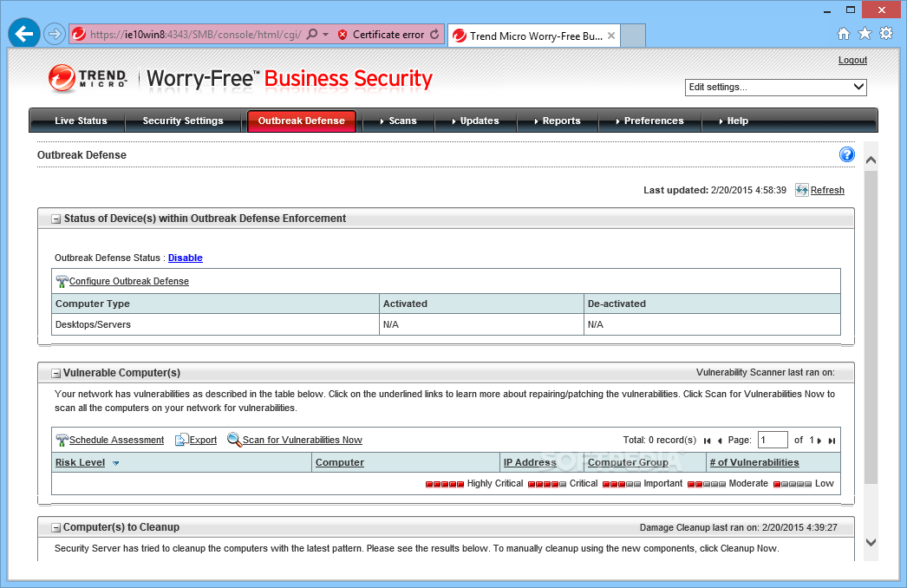Switch to Live Status tab

[x=81, y=121]
